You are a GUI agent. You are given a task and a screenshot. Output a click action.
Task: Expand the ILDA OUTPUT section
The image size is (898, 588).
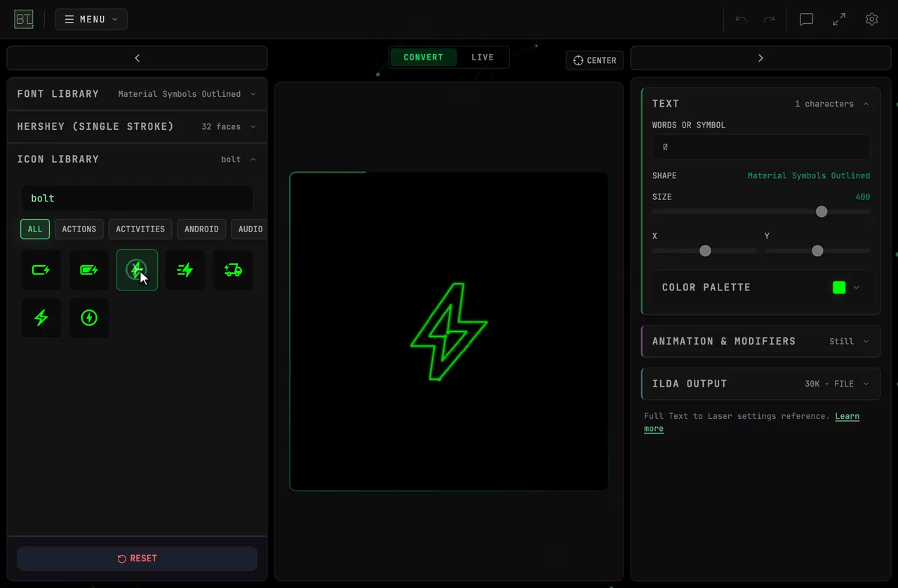click(x=760, y=384)
